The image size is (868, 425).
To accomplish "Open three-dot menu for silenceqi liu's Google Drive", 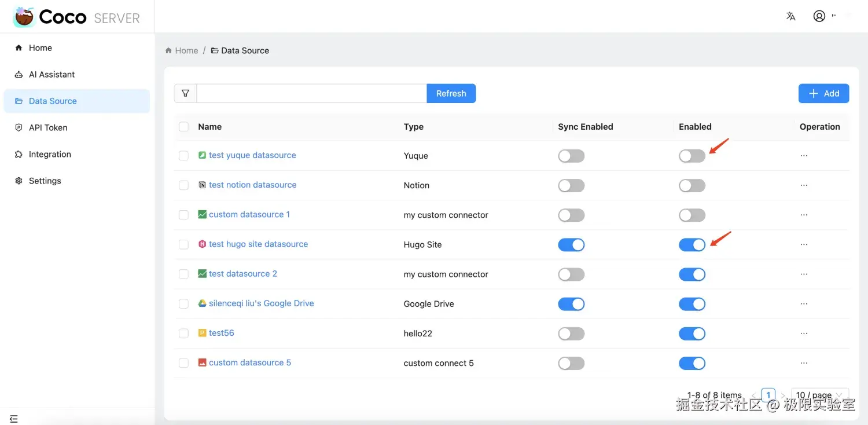I will pyautogui.click(x=804, y=304).
